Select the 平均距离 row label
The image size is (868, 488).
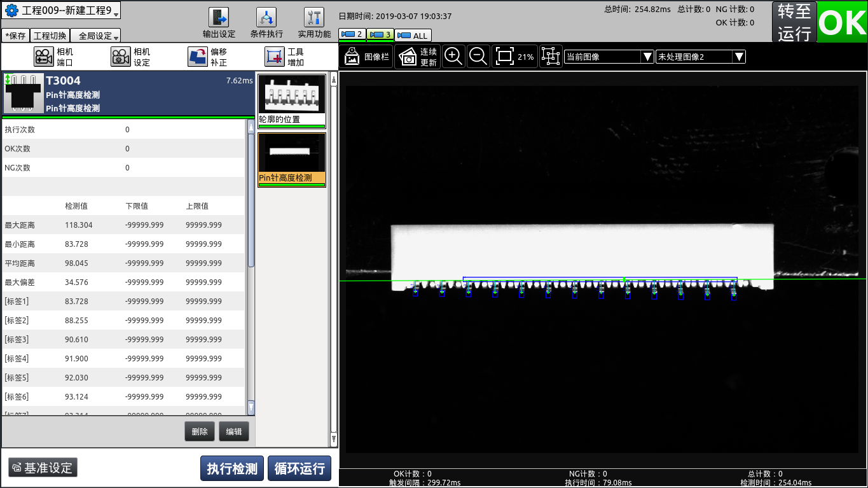click(20, 263)
